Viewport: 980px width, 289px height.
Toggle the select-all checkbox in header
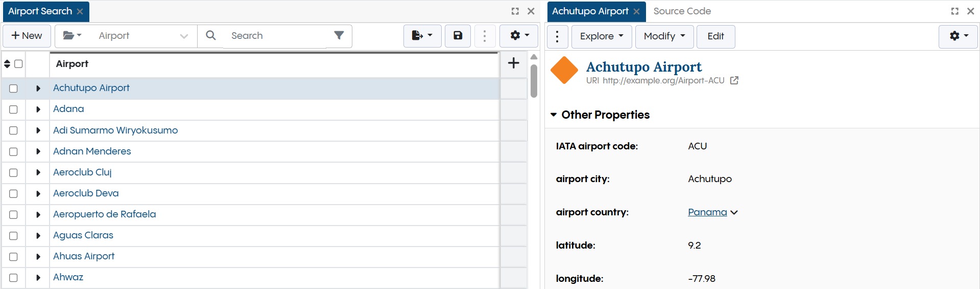18,64
